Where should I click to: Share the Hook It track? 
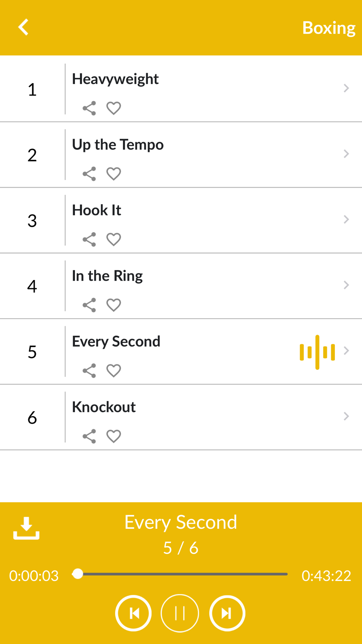[89, 239]
